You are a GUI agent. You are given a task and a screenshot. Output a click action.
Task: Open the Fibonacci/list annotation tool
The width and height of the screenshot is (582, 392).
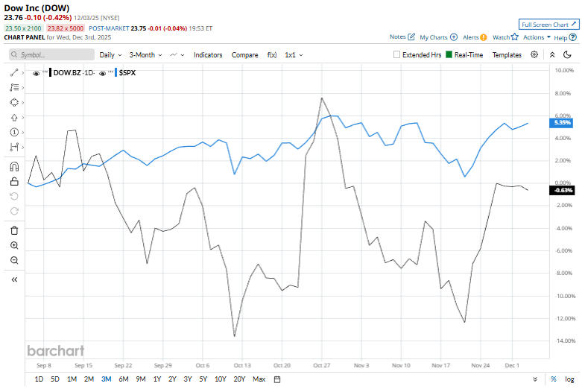pyautogui.click(x=14, y=88)
